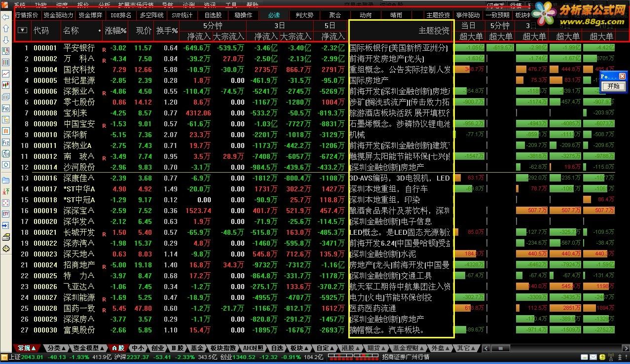Click the ETF icon in left sidebar
The image size is (630, 364).
tap(5, 214)
